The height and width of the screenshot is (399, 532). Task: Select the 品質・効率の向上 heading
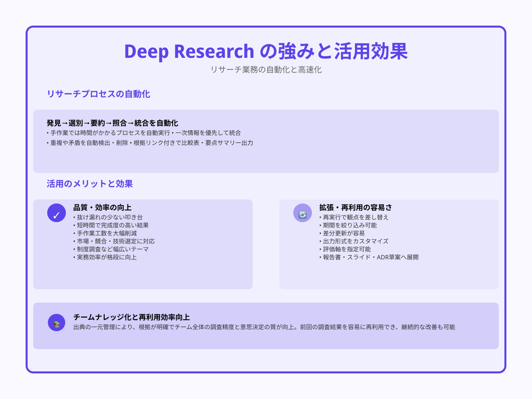pyautogui.click(x=101, y=207)
